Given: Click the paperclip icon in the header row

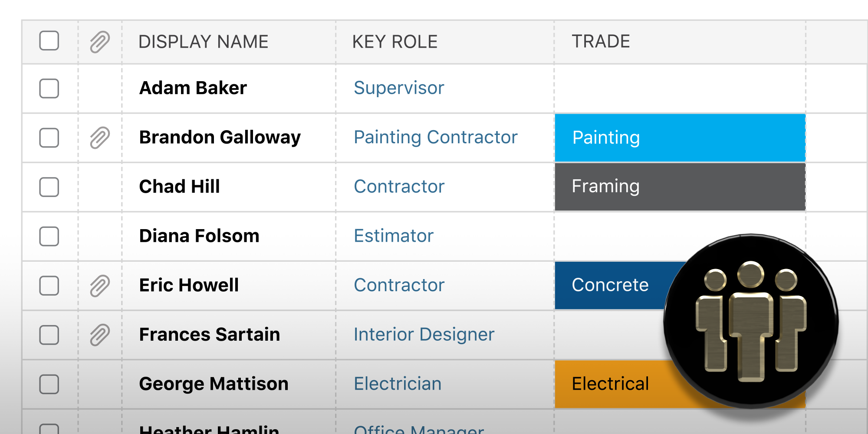Looking at the screenshot, I should pyautogui.click(x=99, y=42).
